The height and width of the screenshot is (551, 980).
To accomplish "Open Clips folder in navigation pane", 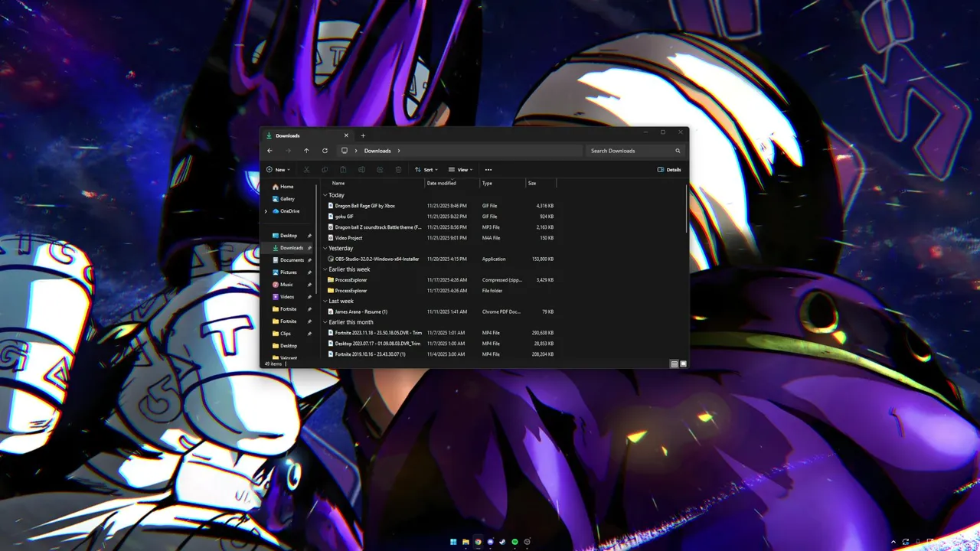I will 286,334.
